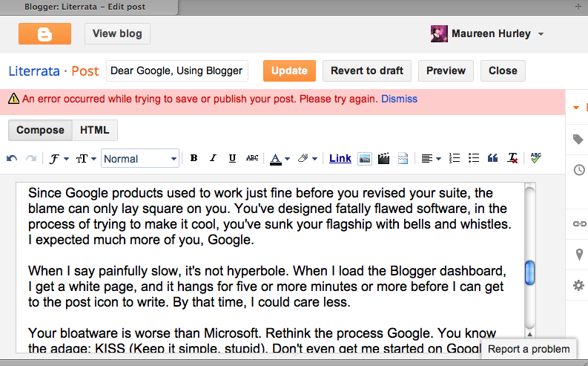Apply blockquote formatting
Viewport: 588px width, 366px height.
[x=493, y=158]
